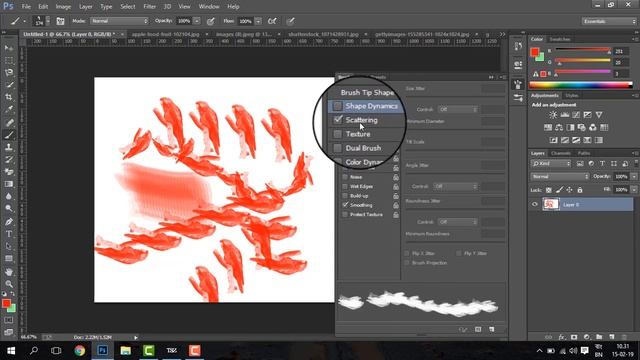
Task: Show more document tabs with double-arrow
Action: [x=502, y=34]
